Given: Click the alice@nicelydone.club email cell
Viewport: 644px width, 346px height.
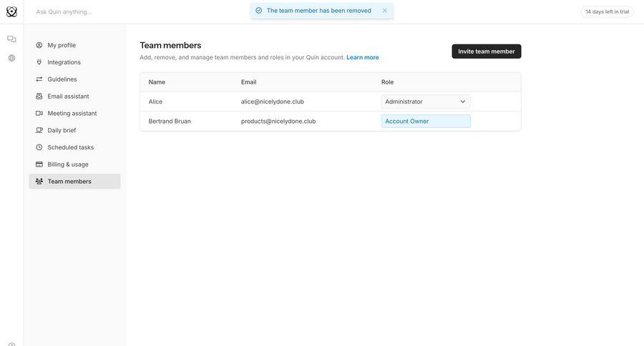Looking at the screenshot, I should pos(273,102).
